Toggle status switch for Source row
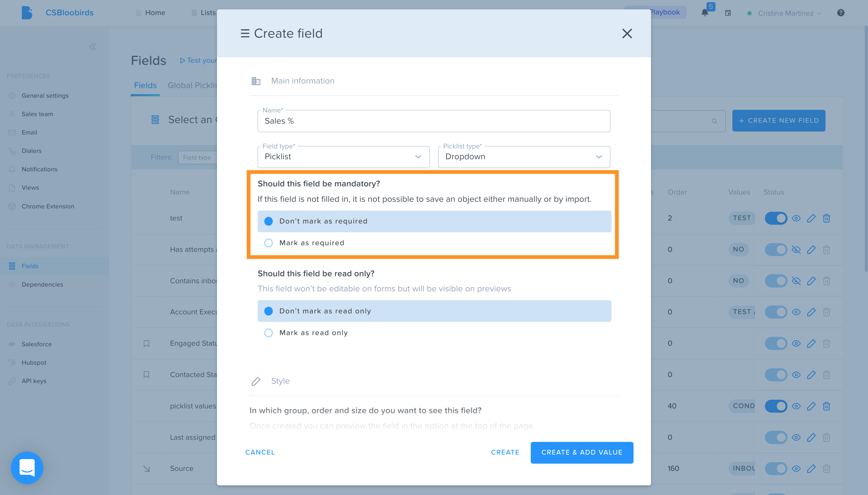The image size is (868, 495). coord(776,469)
